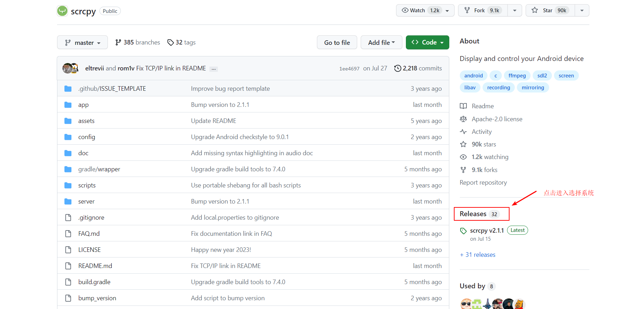Click the folder icon for app
Image resolution: width=644 pixels, height=309 pixels.
pyautogui.click(x=68, y=105)
